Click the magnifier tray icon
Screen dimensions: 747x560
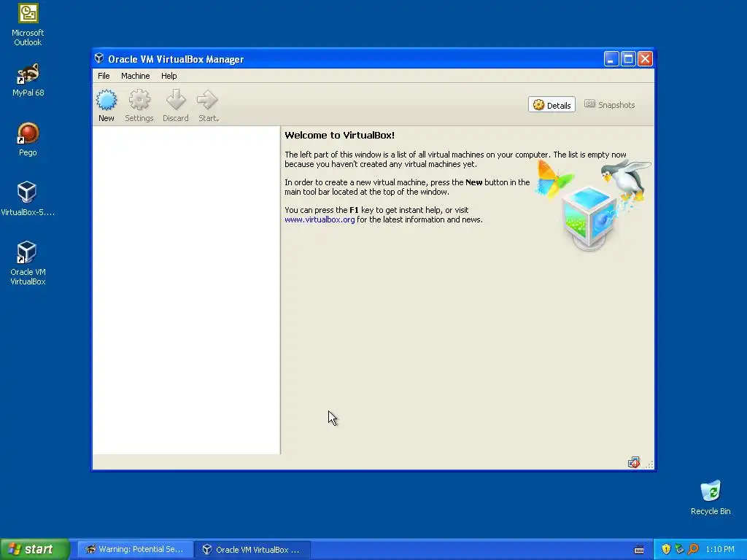pos(693,550)
